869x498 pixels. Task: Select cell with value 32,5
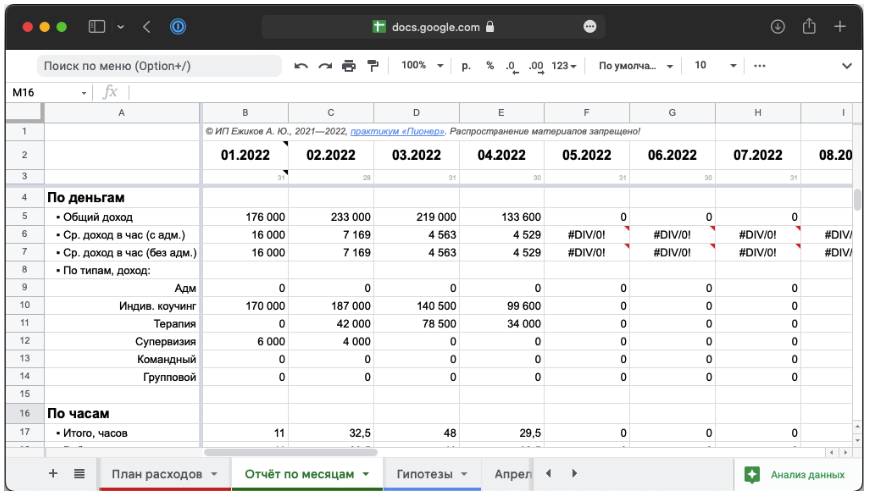pos(331,433)
